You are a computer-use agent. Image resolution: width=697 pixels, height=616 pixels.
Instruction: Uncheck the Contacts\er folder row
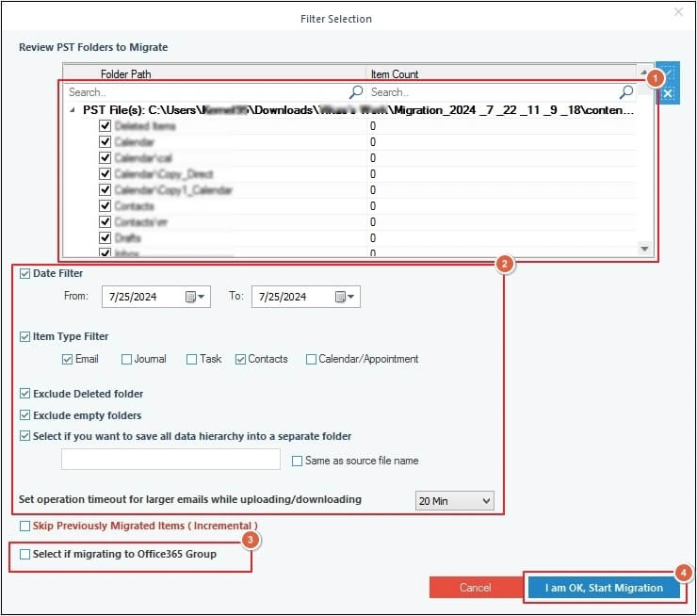tap(105, 221)
